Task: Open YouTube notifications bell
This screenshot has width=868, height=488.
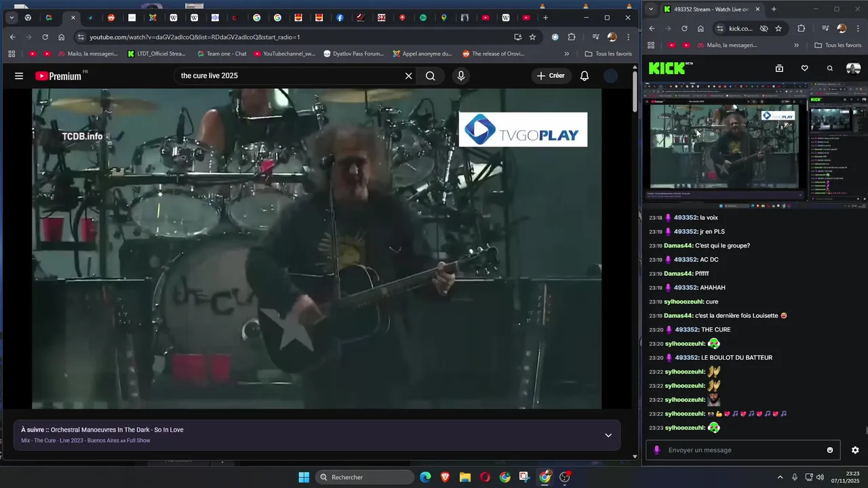Action: pyautogui.click(x=585, y=76)
